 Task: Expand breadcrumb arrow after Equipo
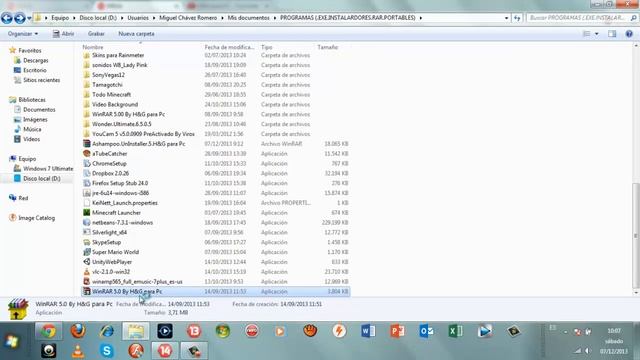[x=74, y=18]
